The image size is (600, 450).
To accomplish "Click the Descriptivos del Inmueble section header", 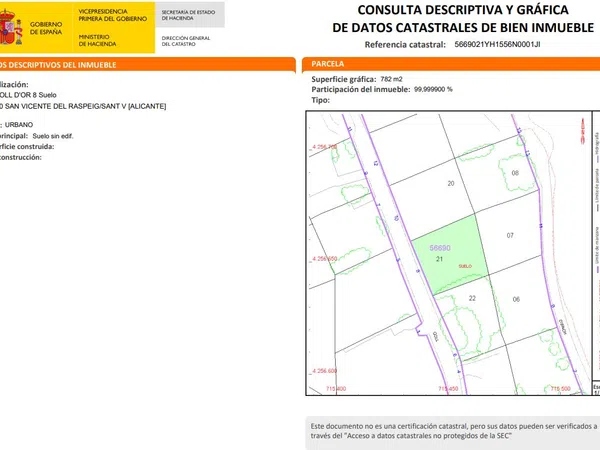I will pos(60,64).
